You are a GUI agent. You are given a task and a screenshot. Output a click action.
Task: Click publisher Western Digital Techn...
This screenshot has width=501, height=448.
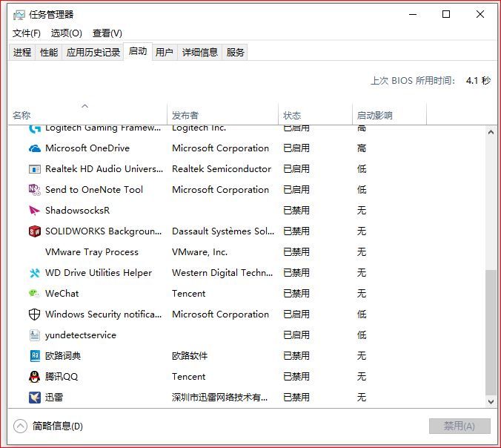point(222,273)
